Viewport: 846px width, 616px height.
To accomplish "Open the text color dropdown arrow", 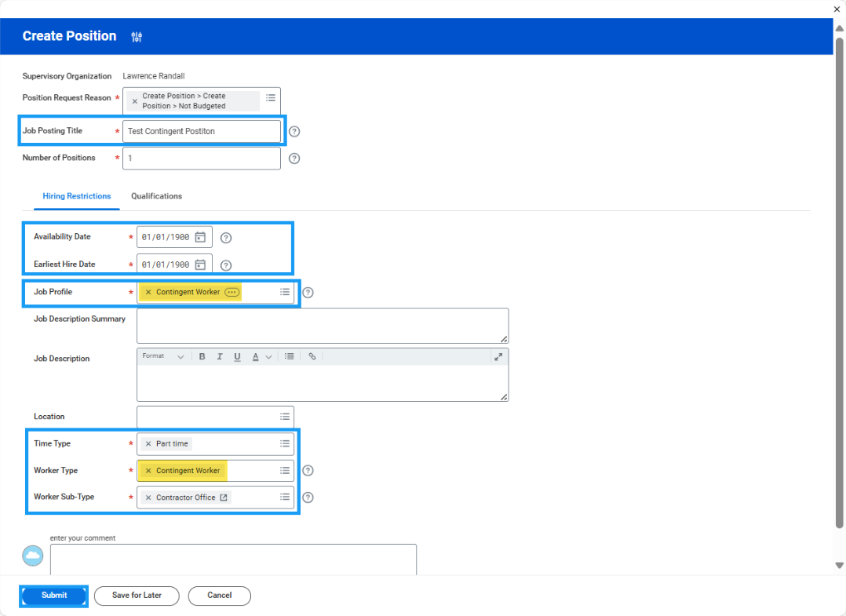I will 268,357.
